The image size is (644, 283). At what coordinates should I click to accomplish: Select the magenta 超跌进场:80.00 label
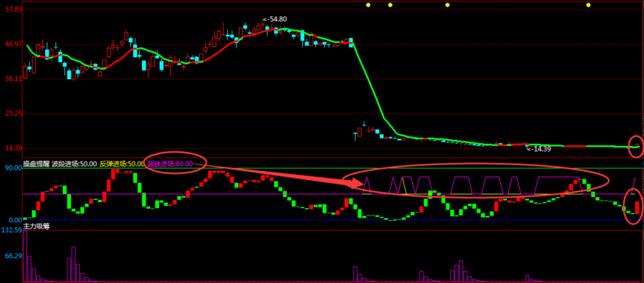pyautogui.click(x=170, y=164)
